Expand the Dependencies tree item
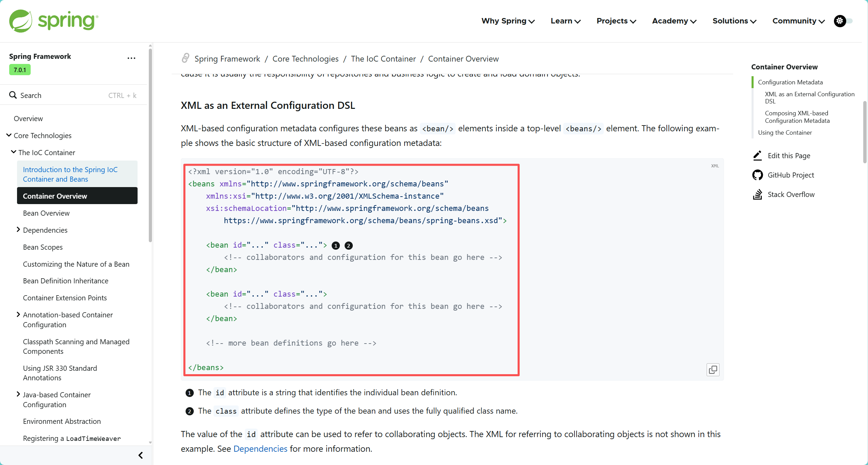Viewport: 868px width, 465px height. 18,230
